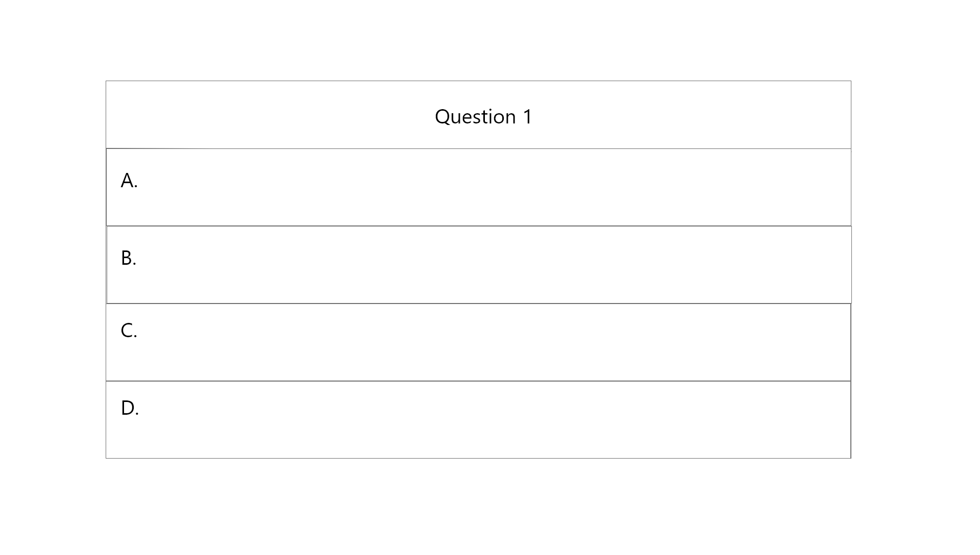Select answer option A

[479, 187]
